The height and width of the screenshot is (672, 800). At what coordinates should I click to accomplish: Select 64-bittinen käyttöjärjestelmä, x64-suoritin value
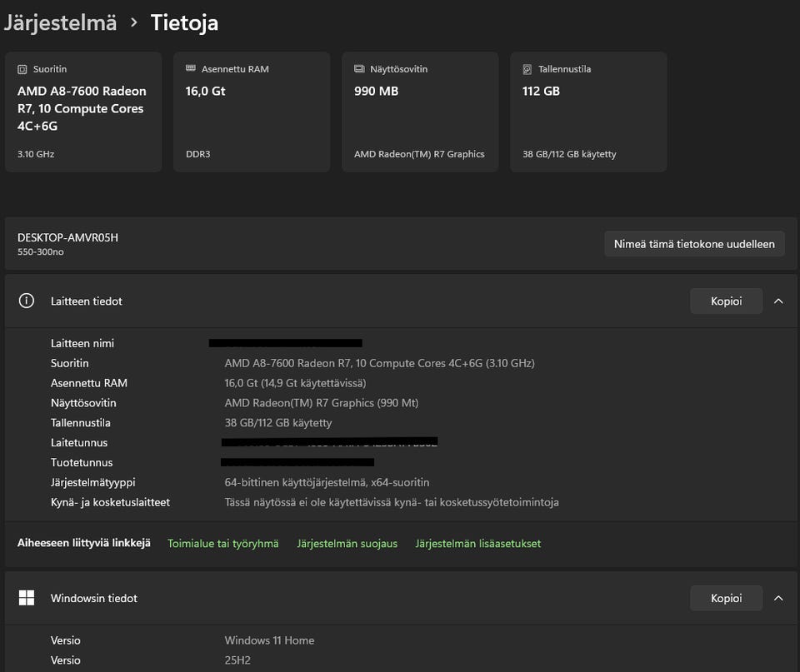coord(327,482)
